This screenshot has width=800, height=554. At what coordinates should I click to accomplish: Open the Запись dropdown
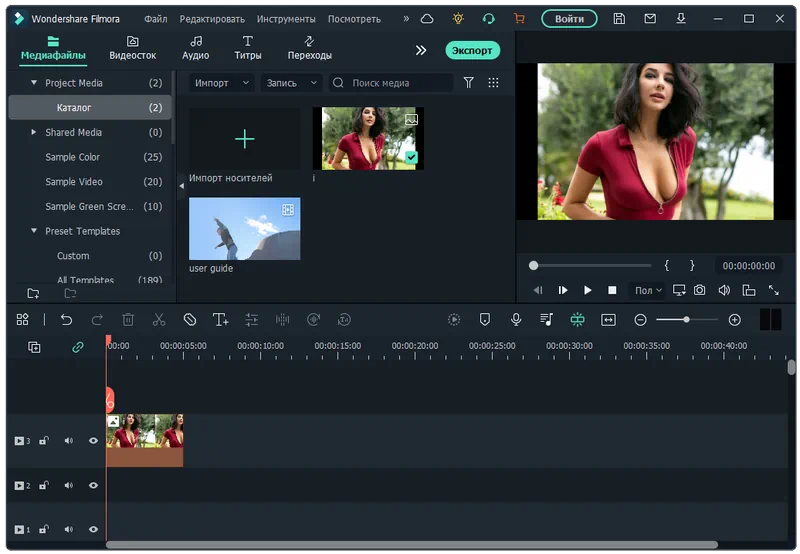click(291, 83)
